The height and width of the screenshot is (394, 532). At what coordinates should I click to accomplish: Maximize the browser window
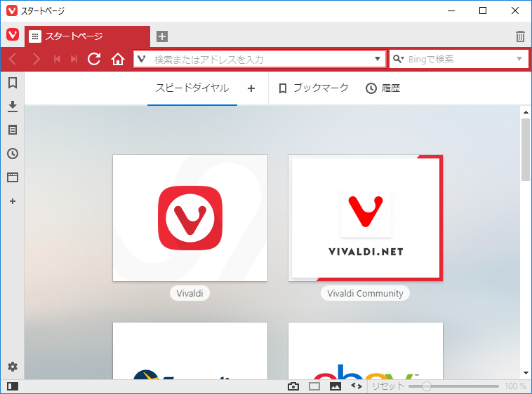482,11
